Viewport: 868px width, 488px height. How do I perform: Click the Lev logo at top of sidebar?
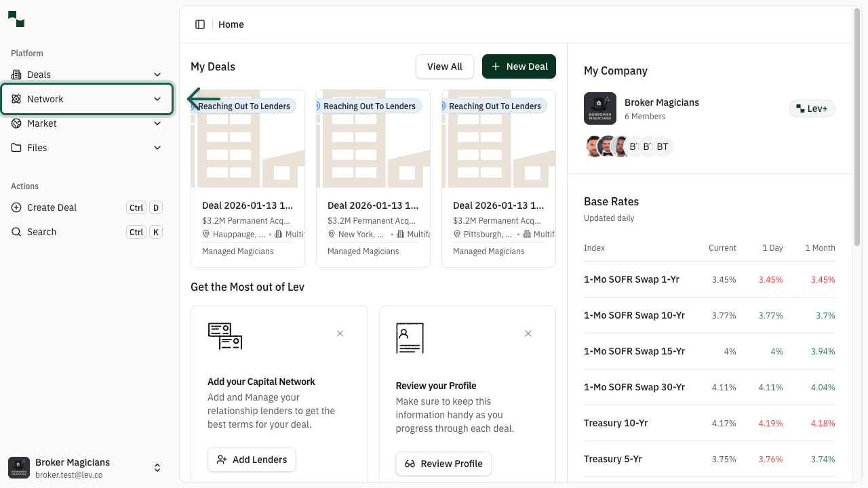pos(16,19)
